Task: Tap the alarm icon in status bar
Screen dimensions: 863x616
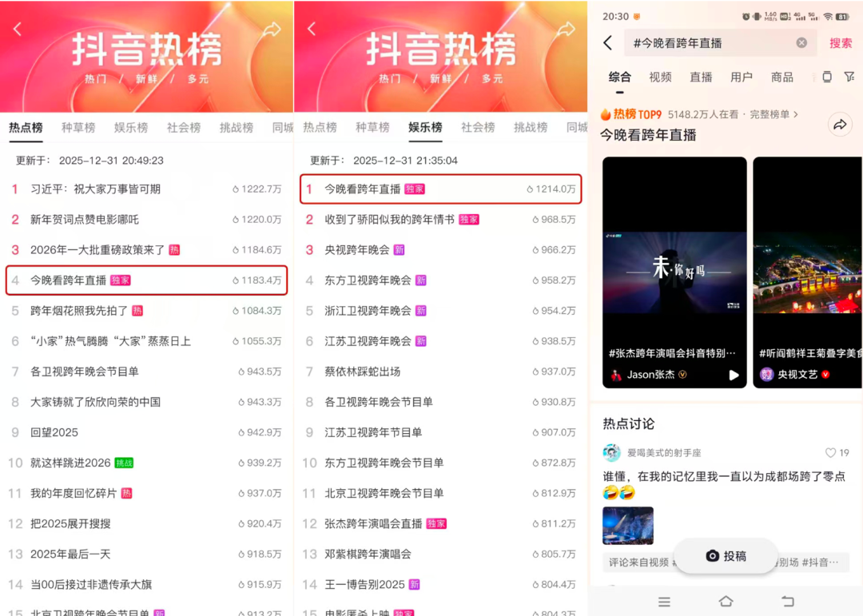Action: click(x=746, y=17)
